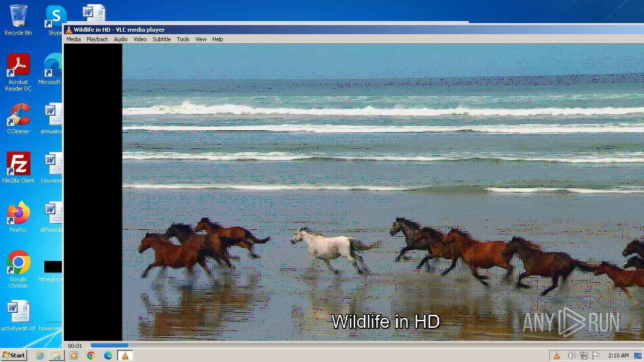Screen dimensions: 644x362
Task: Select the VLC taskbar button
Action: [125, 355]
